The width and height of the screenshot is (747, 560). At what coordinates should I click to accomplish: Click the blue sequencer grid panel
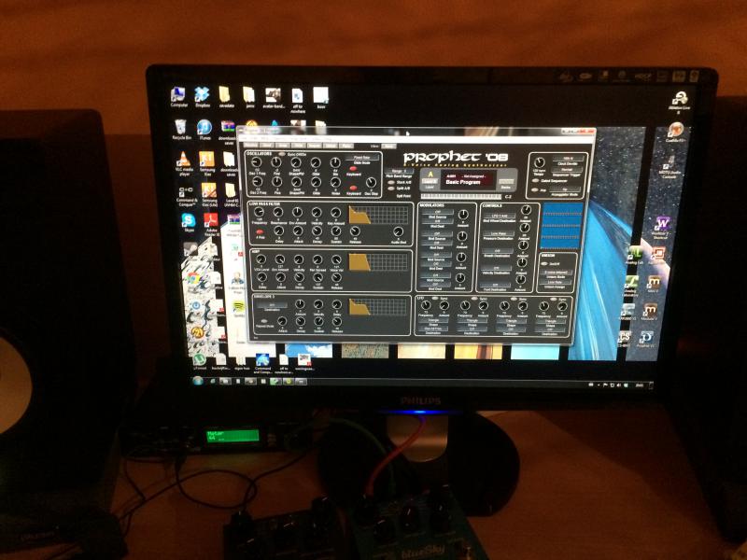562,226
